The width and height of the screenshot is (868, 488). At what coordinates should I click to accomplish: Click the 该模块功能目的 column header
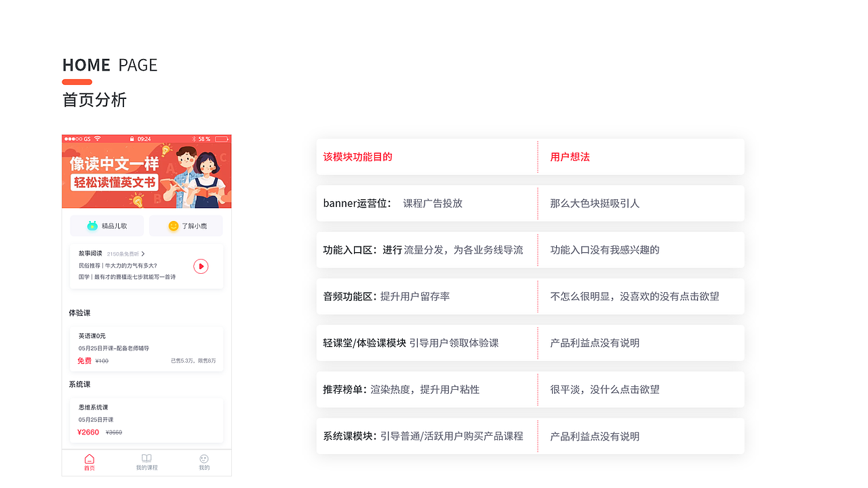(358, 157)
